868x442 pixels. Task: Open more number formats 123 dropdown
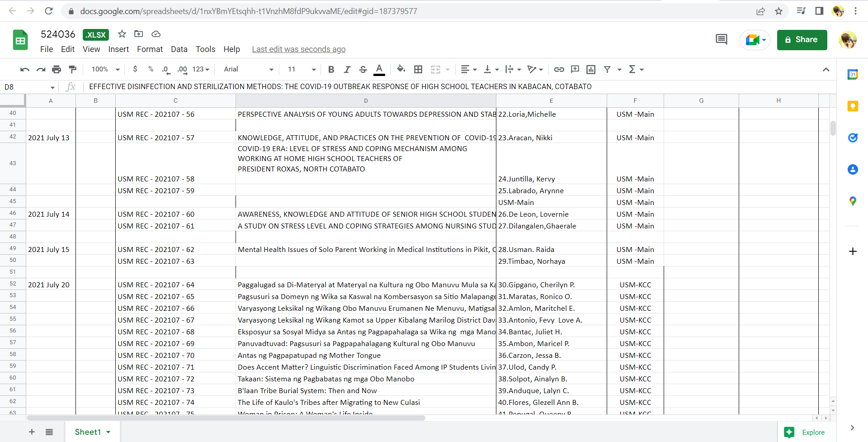coord(201,69)
